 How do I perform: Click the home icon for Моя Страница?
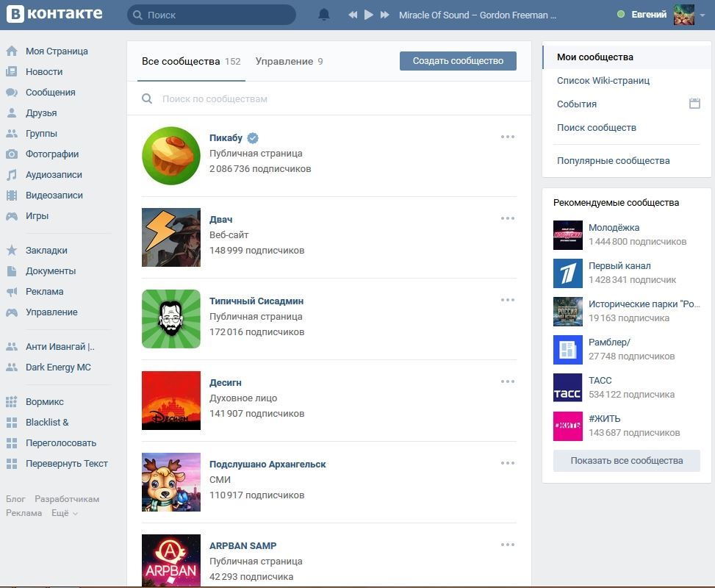tap(12, 51)
